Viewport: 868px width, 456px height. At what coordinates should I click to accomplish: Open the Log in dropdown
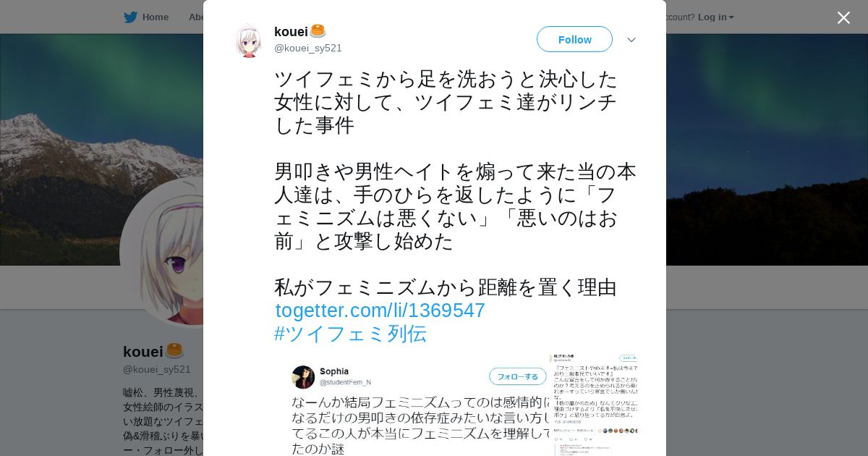click(715, 17)
